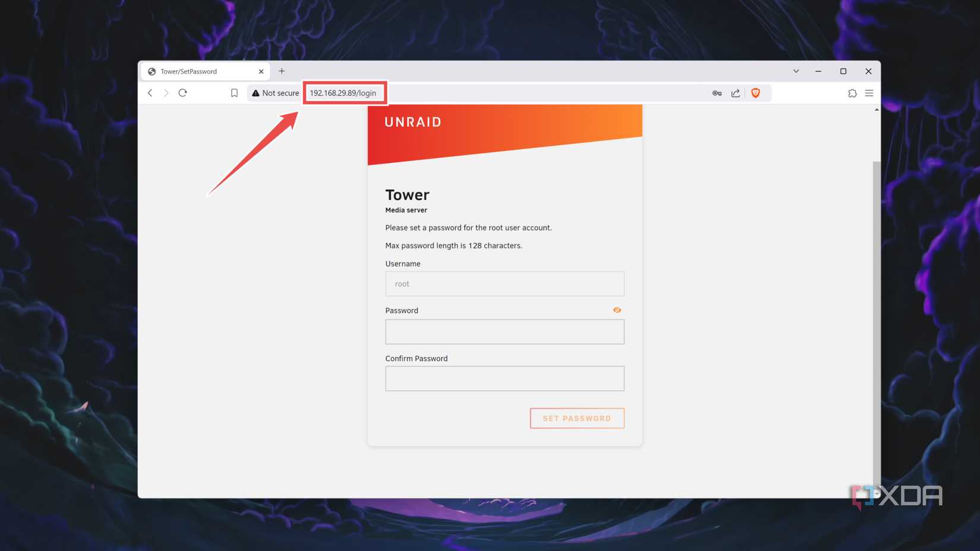Open the browser hamburger menu
This screenshot has width=980, height=551.
[x=869, y=93]
